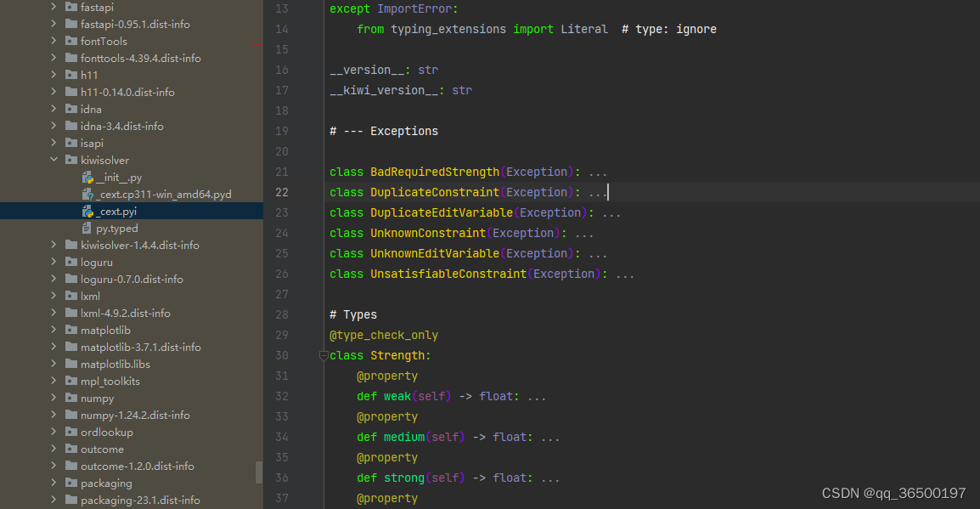Click the _cext.pyi file icon
The height and width of the screenshot is (509, 980).
coord(87,212)
